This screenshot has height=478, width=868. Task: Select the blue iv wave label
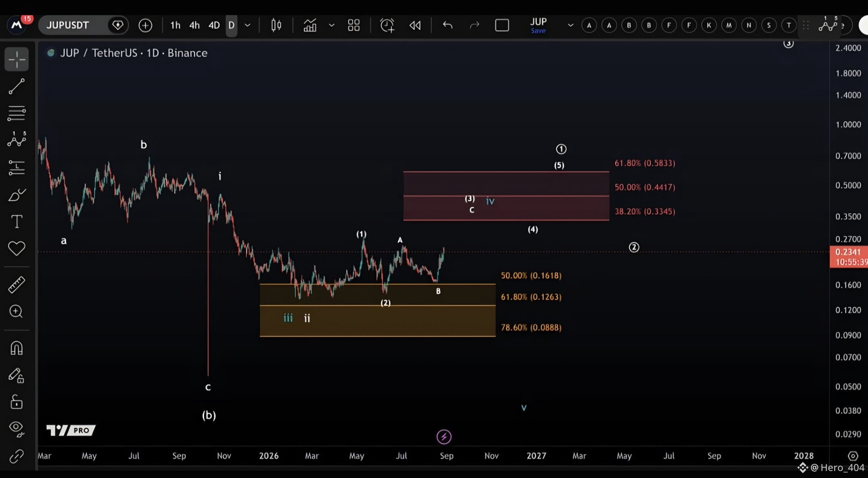pyautogui.click(x=490, y=201)
